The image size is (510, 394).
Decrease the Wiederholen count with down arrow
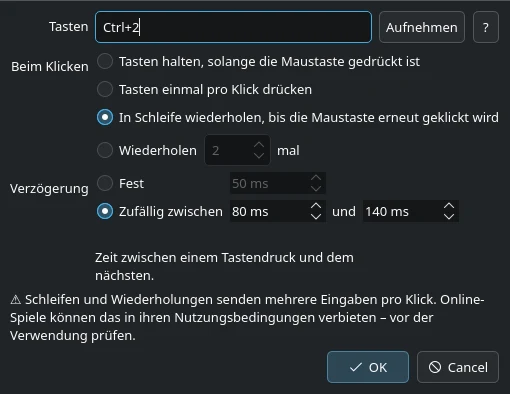click(x=259, y=155)
